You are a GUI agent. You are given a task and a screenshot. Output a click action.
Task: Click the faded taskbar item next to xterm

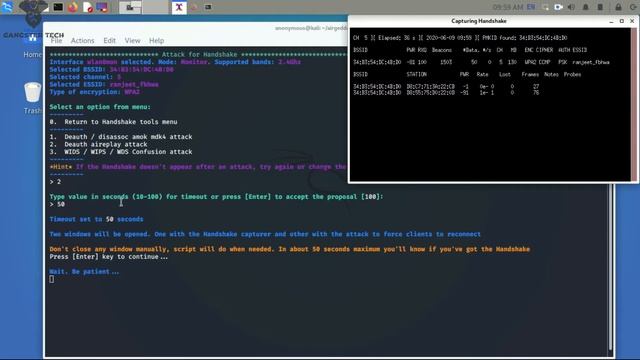(194, 7)
